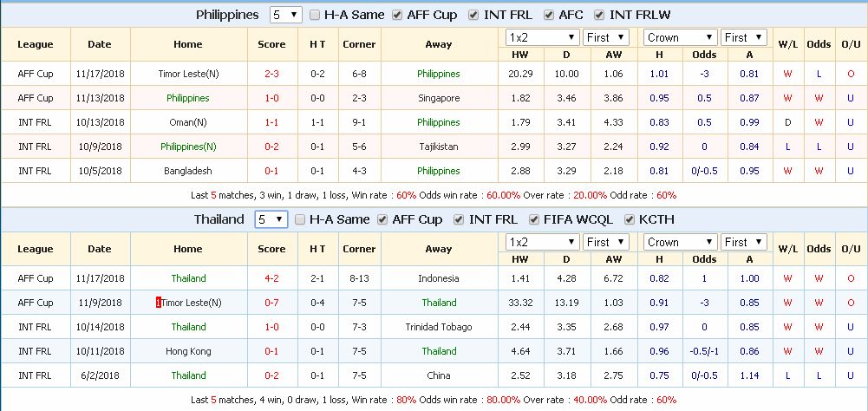This screenshot has height=411, width=868.
Task: Uncheck the AFC filter checkbox
Action: [x=550, y=15]
